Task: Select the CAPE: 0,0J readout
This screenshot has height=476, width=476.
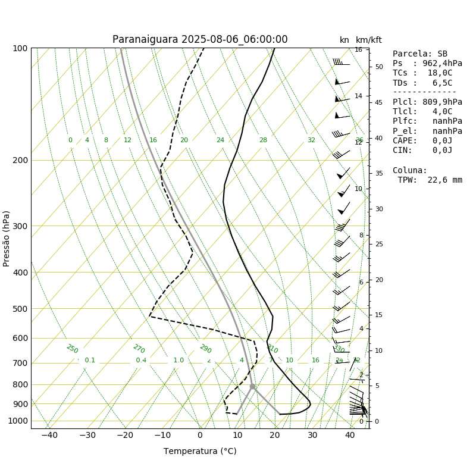Action: click(x=422, y=141)
